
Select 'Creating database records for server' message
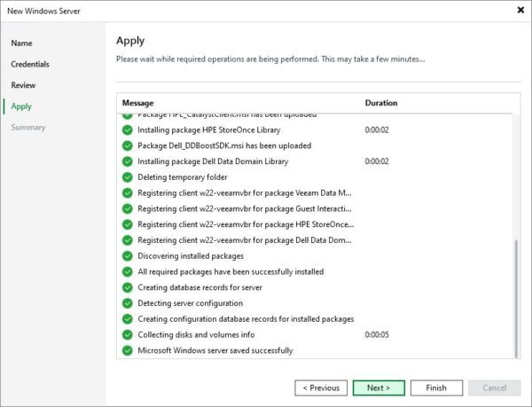point(199,287)
